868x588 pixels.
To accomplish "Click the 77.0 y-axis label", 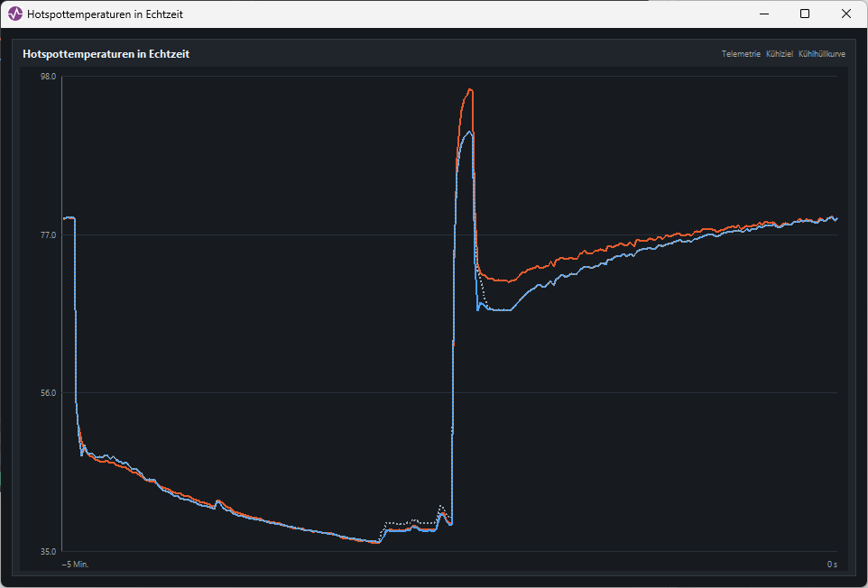I will [49, 235].
